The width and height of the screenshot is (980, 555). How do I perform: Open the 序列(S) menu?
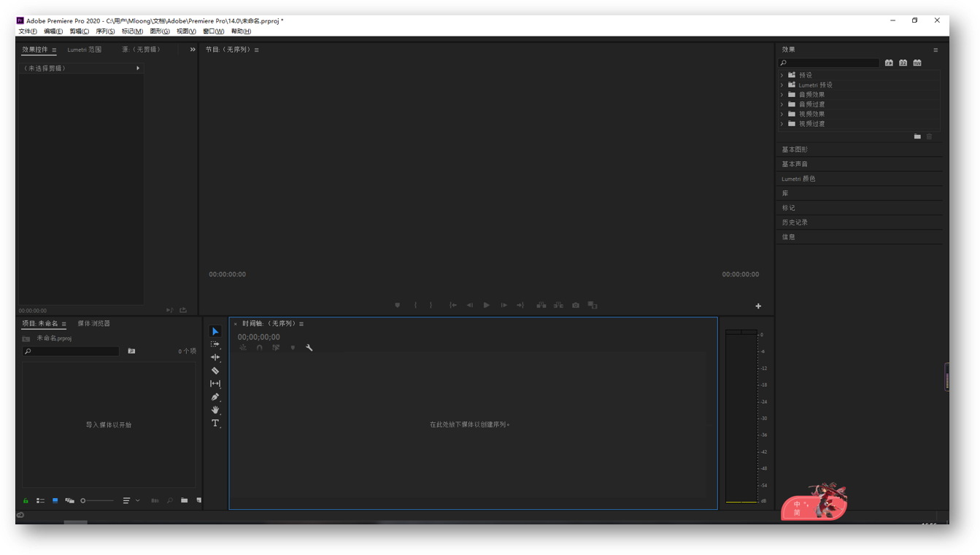click(x=105, y=31)
